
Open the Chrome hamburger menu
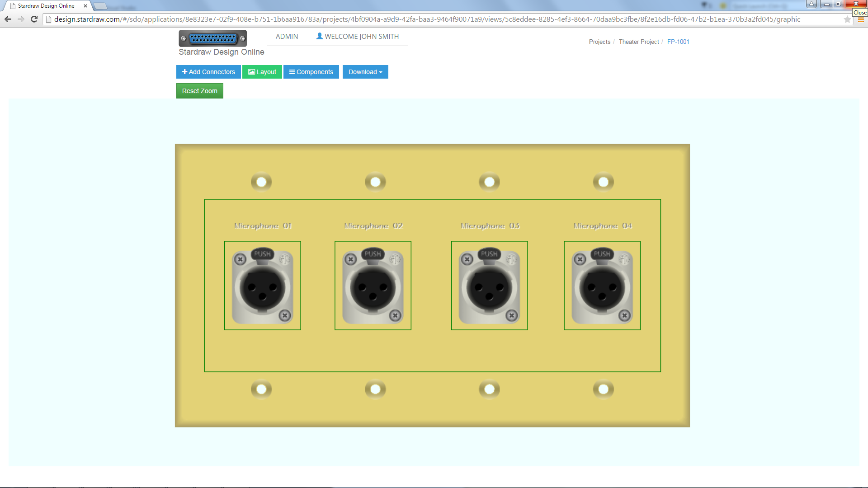(x=861, y=20)
